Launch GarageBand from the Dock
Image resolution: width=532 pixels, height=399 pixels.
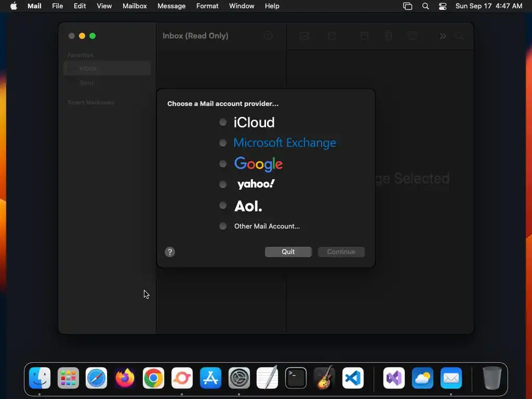(x=324, y=378)
